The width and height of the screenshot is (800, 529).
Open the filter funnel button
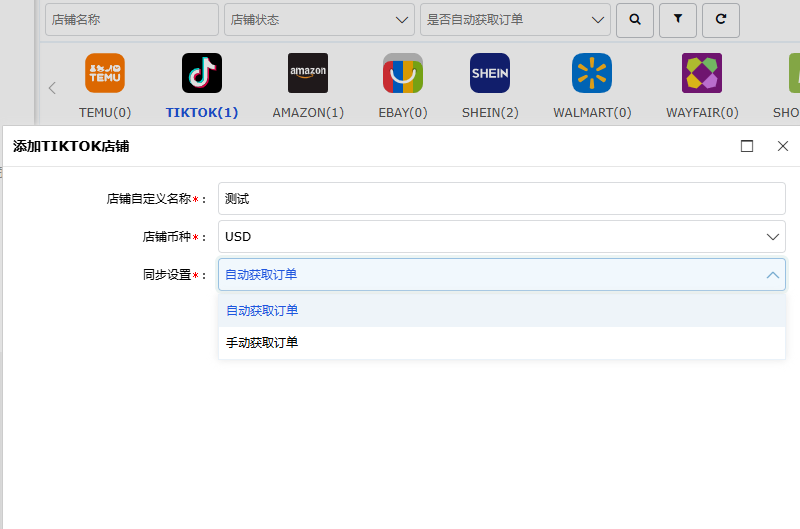(x=678, y=20)
